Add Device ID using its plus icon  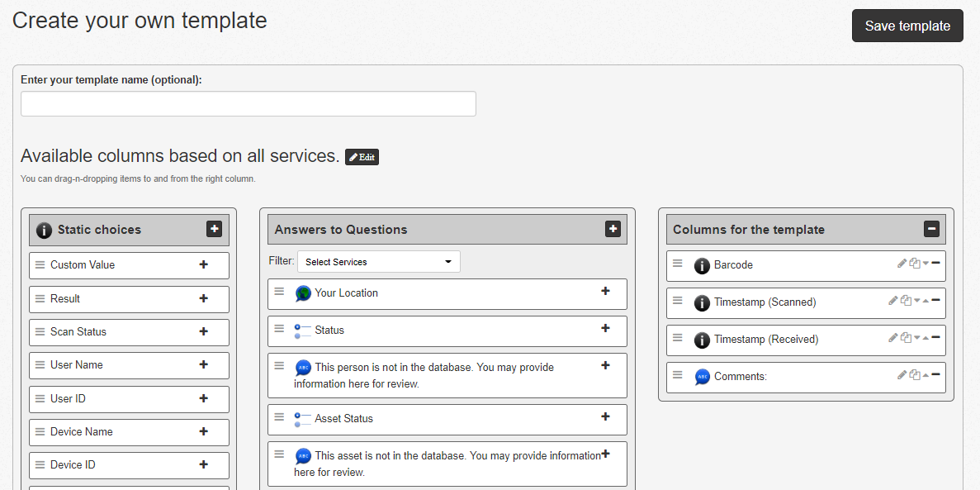pyautogui.click(x=203, y=464)
